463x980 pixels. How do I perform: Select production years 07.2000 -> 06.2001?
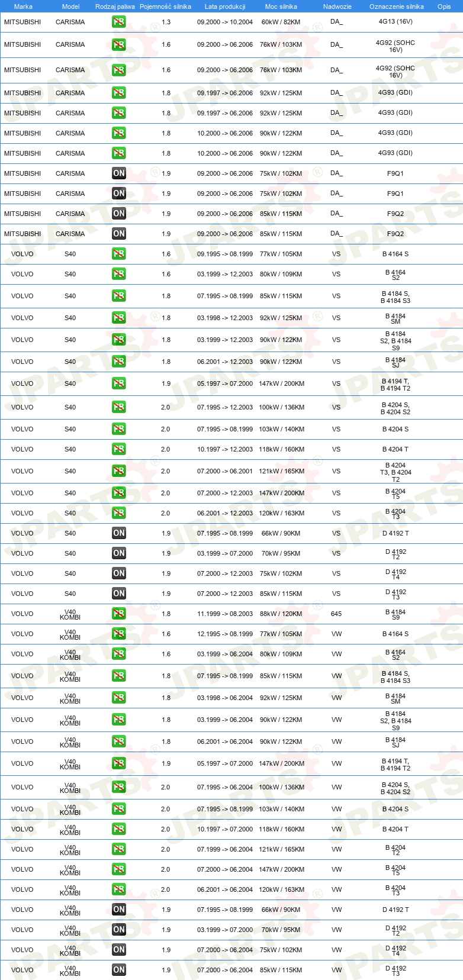[x=225, y=471]
